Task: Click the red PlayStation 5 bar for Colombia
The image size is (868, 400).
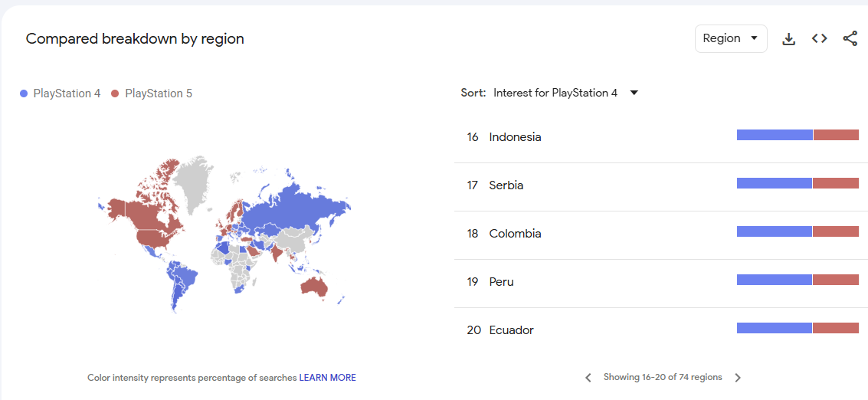Action: point(835,231)
